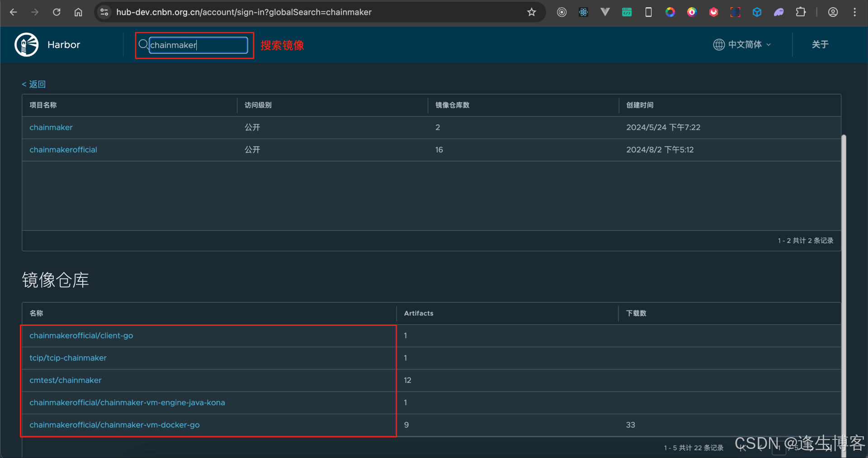This screenshot has width=868, height=458.
Task: Click the browser address bar URL
Action: tap(244, 12)
